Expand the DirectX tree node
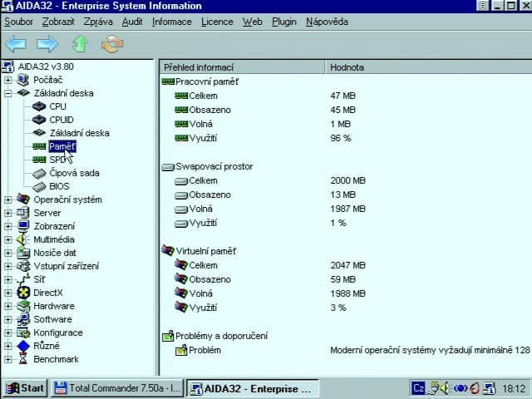Image resolution: width=532 pixels, height=399 pixels. tap(7, 293)
